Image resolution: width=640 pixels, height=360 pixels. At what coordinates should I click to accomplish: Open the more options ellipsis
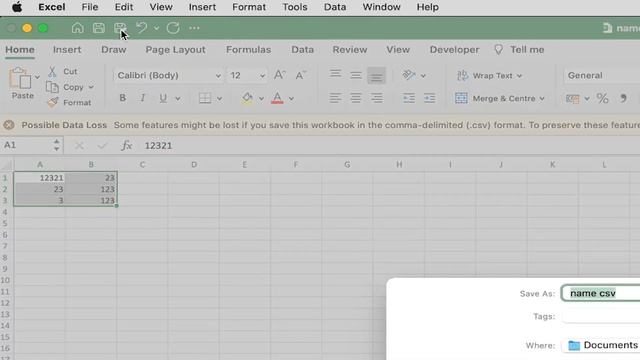pyautogui.click(x=194, y=28)
